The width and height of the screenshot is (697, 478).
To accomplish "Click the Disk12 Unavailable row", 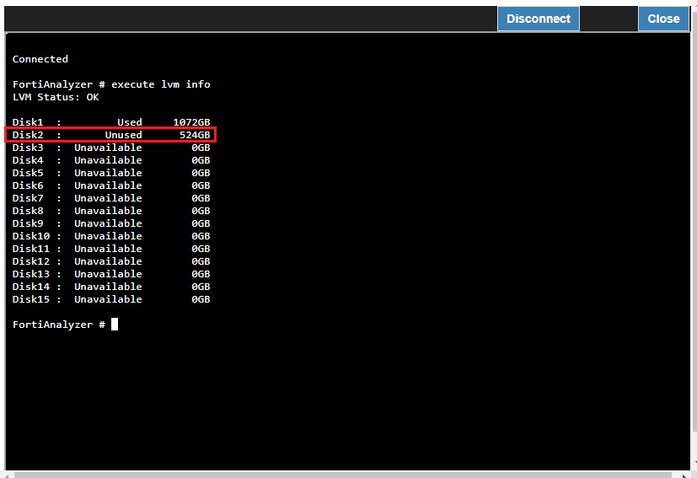I will tap(111, 261).
